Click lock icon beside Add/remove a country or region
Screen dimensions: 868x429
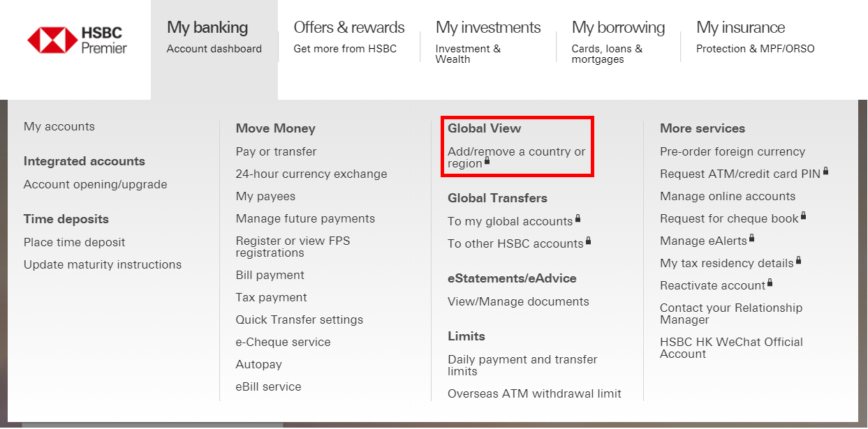point(487,160)
